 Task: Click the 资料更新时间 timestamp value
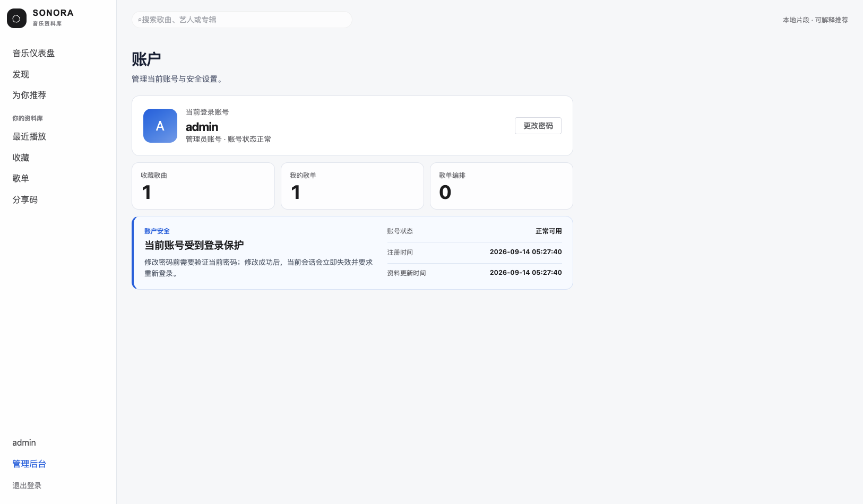(525, 273)
